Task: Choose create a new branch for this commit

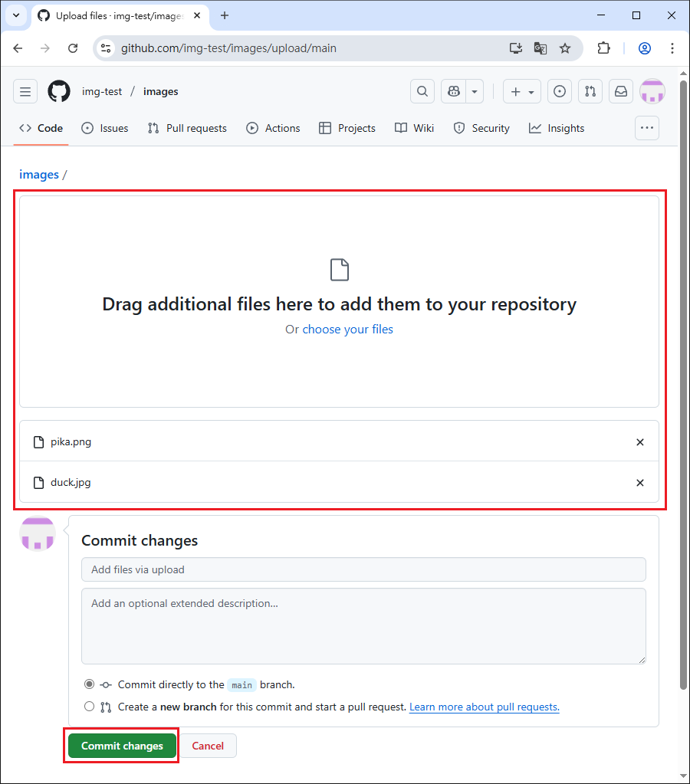Action: [89, 706]
